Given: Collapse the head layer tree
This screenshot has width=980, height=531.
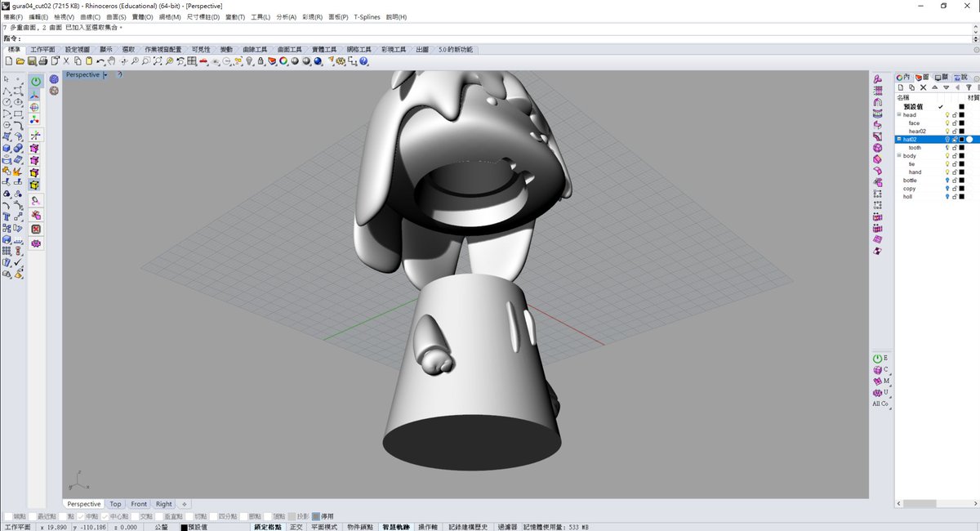Looking at the screenshot, I should [899, 114].
